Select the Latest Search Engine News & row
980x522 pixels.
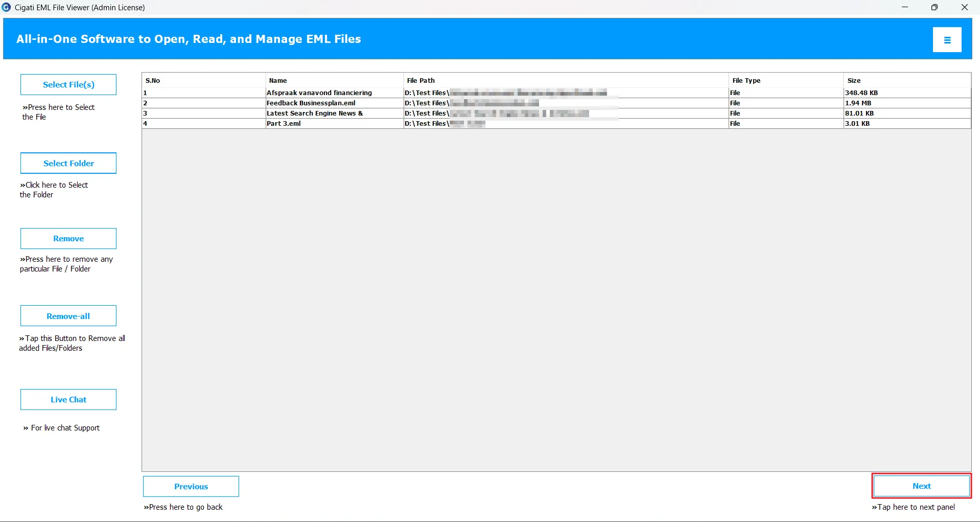pyautogui.click(x=556, y=114)
